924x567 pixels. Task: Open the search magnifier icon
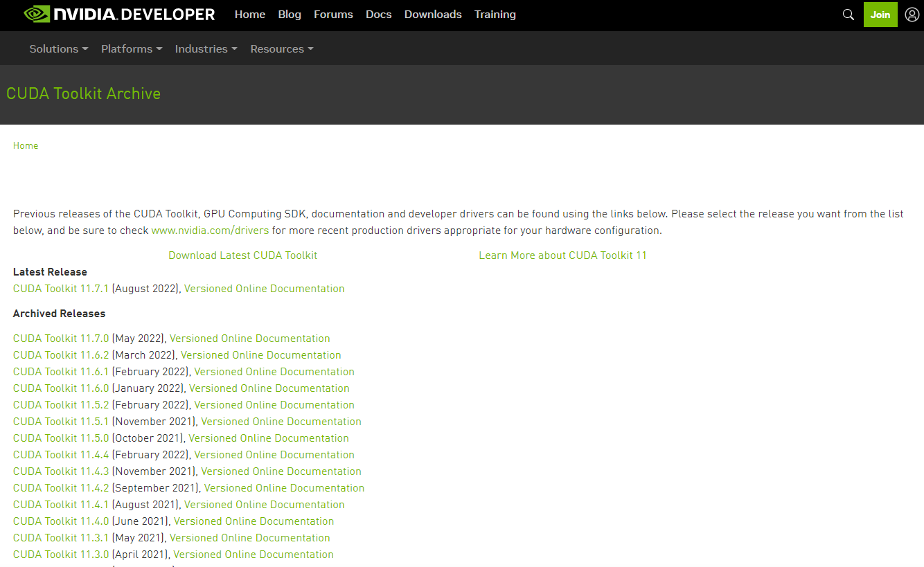click(848, 15)
